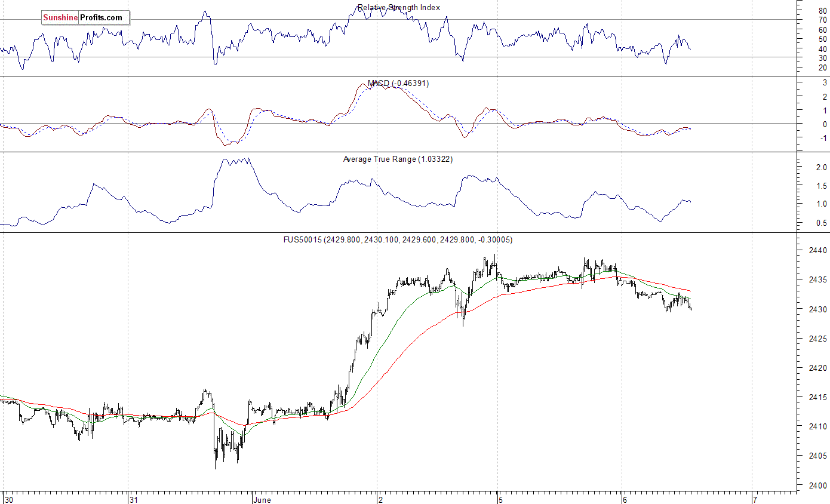Click the Average True Range (1.03322) label

[x=398, y=159]
